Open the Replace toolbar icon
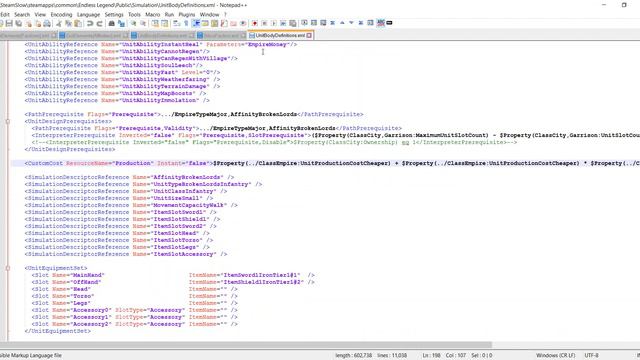The width and height of the screenshot is (640, 360). click(121, 23)
